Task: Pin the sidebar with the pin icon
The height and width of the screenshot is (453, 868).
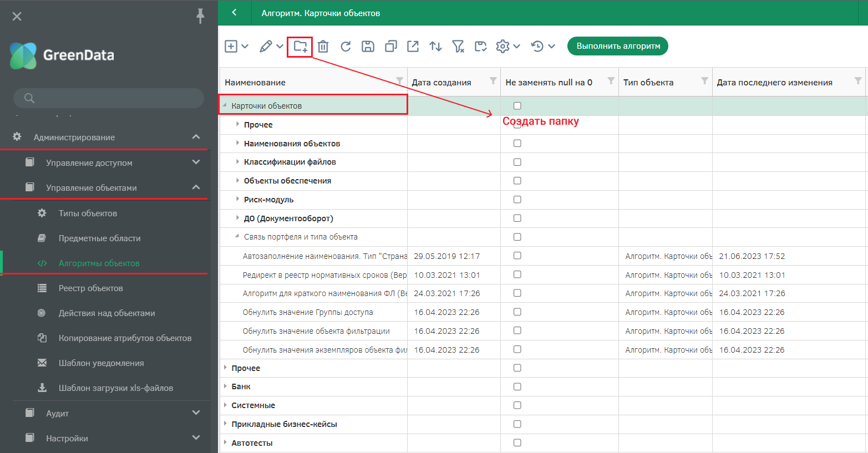Action: click(x=200, y=16)
